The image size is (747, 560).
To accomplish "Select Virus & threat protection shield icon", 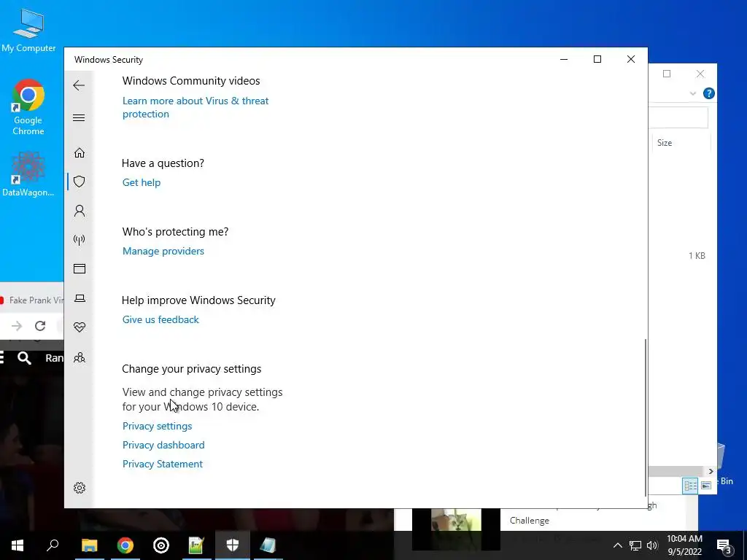I will point(79,182).
